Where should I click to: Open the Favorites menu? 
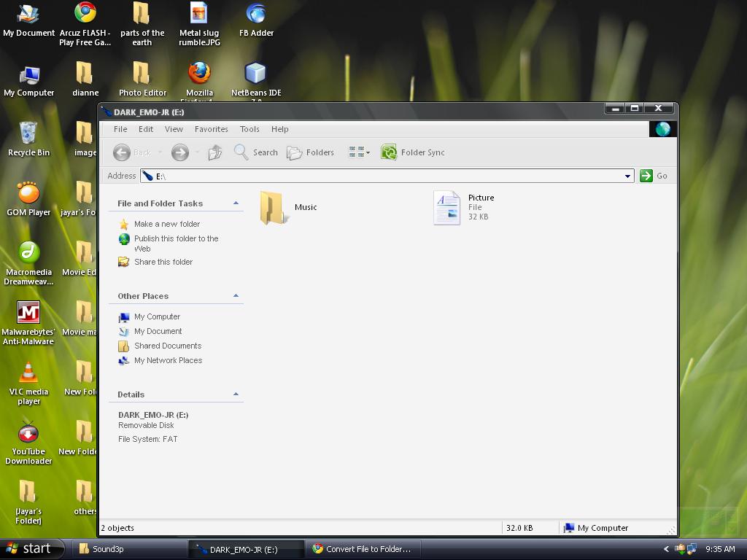click(211, 129)
